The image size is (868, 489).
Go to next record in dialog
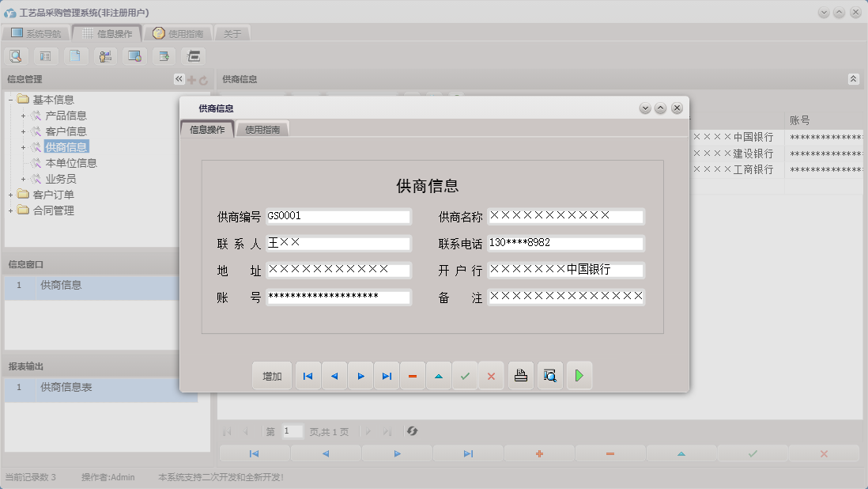coord(361,376)
